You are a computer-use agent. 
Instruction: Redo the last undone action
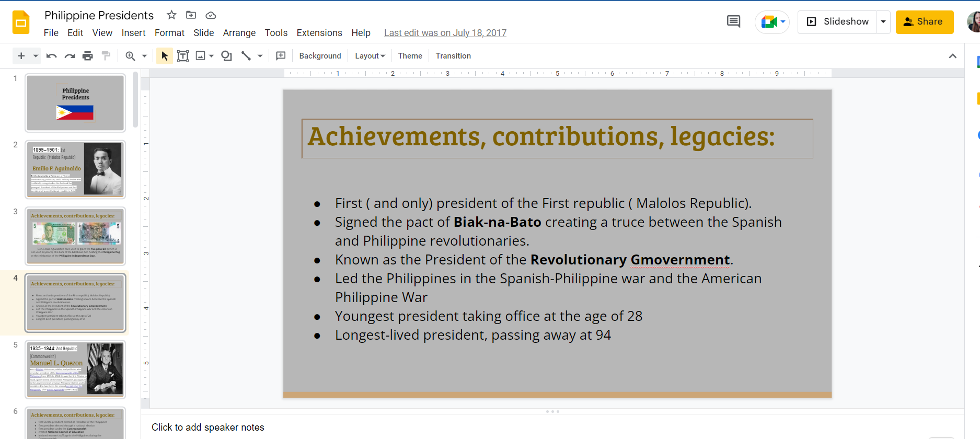[70, 56]
